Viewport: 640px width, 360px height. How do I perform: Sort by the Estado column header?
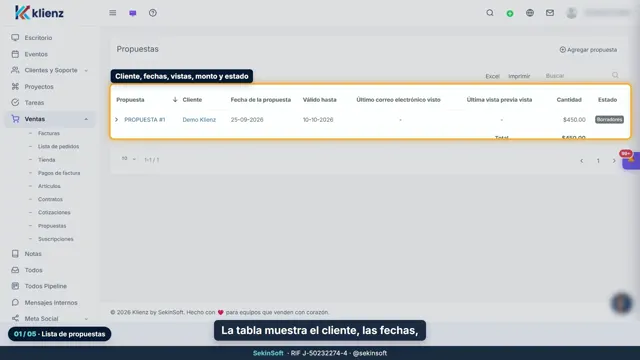[607, 100]
